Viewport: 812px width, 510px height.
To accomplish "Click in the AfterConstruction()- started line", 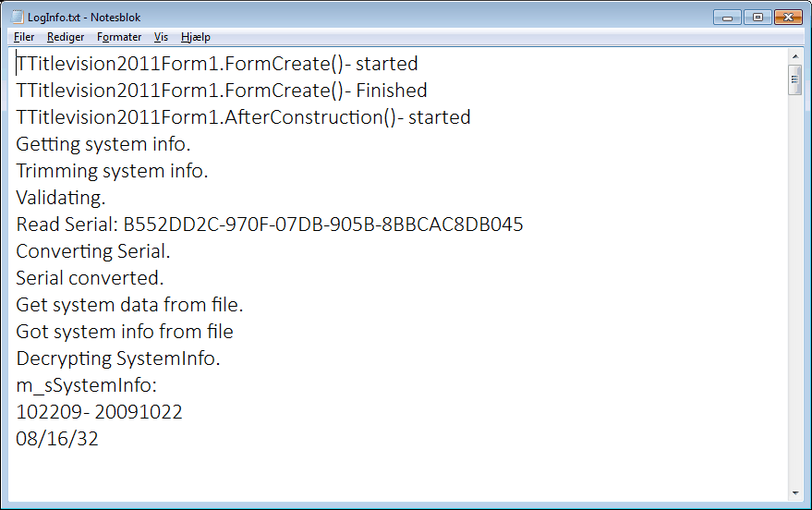I will pyautogui.click(x=243, y=117).
